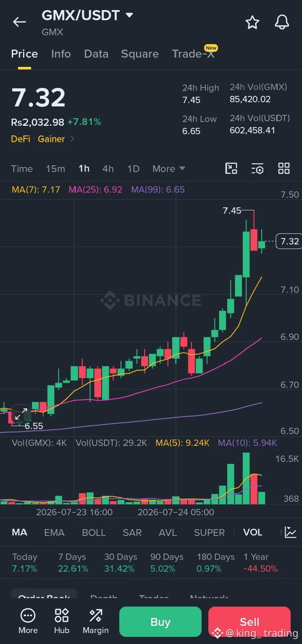
Task: Tap the 6.55 low price label
Action: (34, 426)
